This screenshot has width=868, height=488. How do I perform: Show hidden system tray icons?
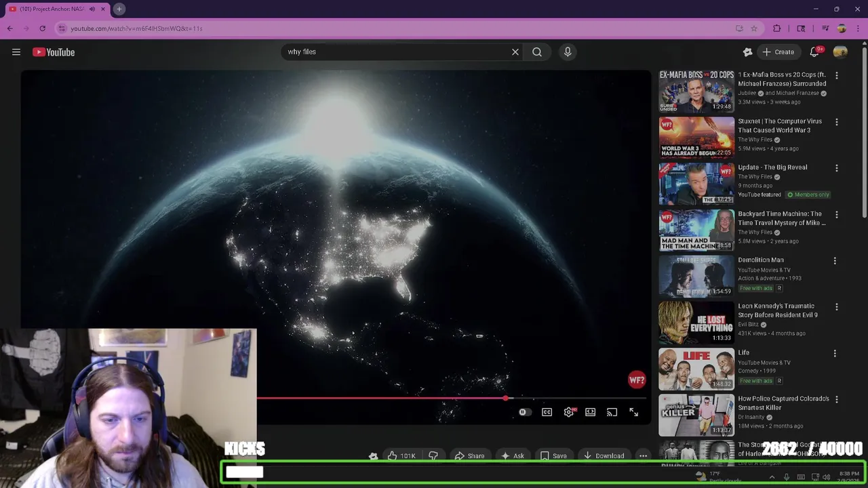(x=772, y=477)
